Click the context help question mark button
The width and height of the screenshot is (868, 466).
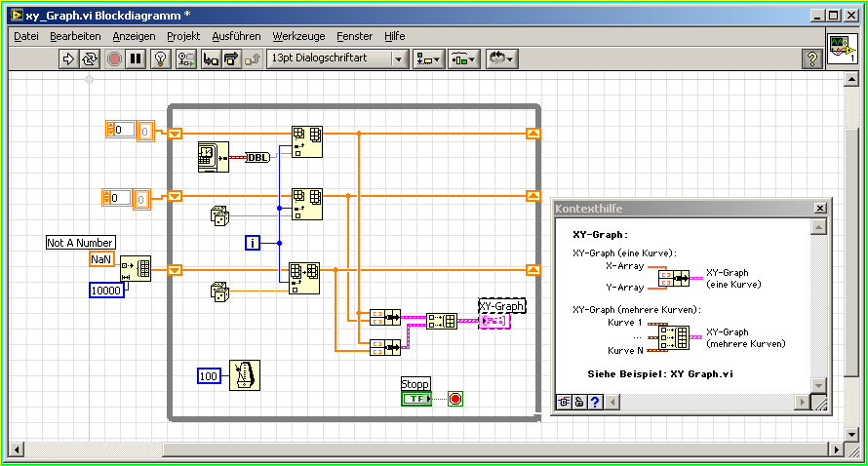pyautogui.click(x=810, y=58)
